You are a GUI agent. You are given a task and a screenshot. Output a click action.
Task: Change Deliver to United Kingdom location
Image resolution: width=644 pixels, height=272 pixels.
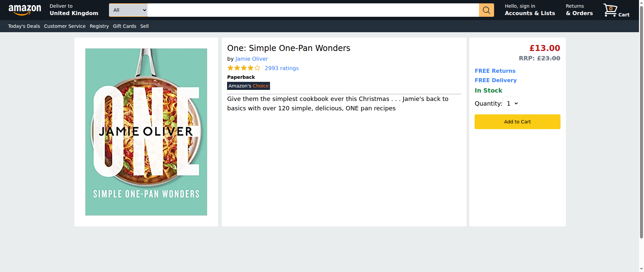(x=74, y=10)
